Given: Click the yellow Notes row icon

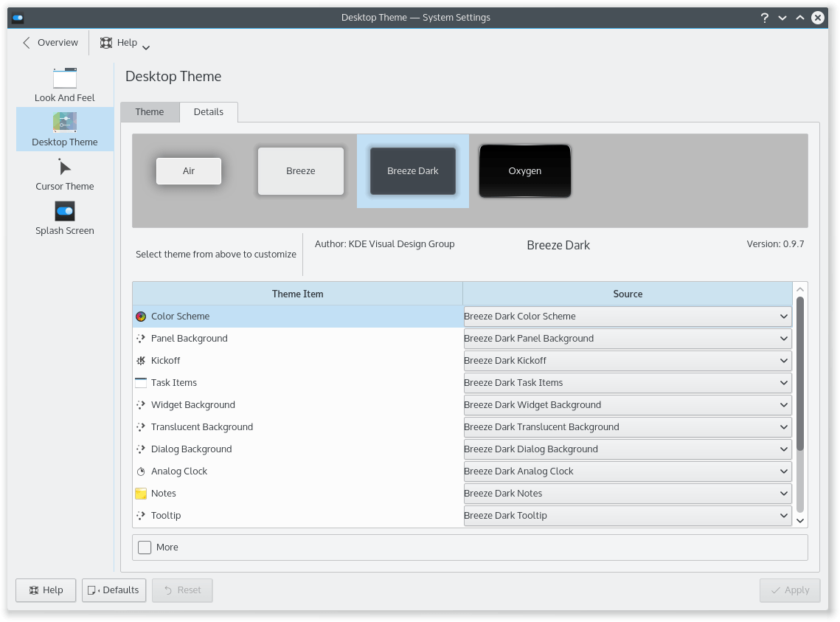Looking at the screenshot, I should 141,494.
